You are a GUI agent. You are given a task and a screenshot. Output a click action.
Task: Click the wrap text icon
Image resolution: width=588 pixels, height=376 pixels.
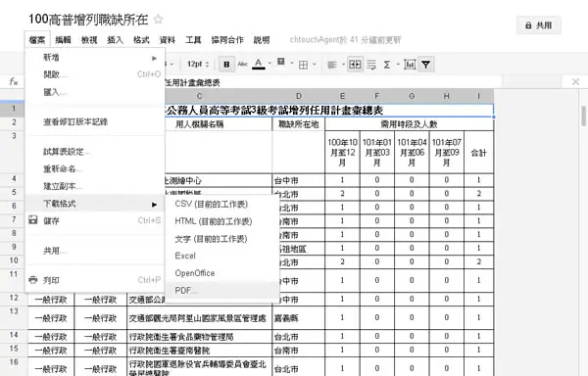371,65
